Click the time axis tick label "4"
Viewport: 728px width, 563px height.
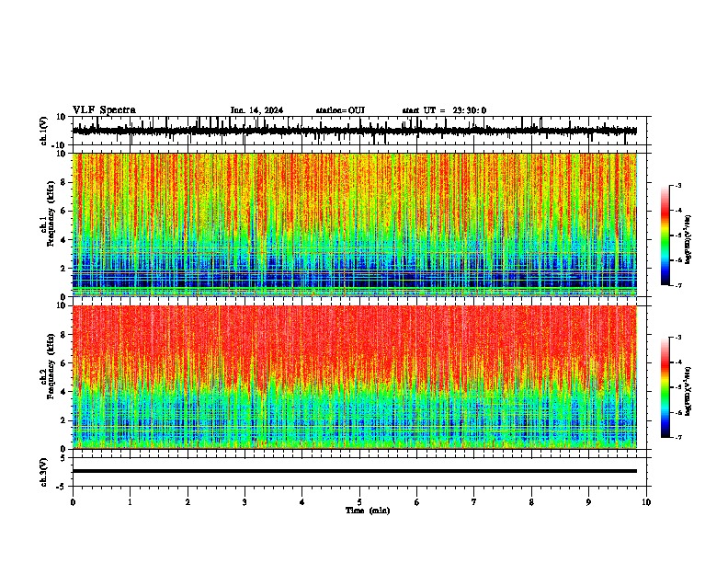coord(301,502)
